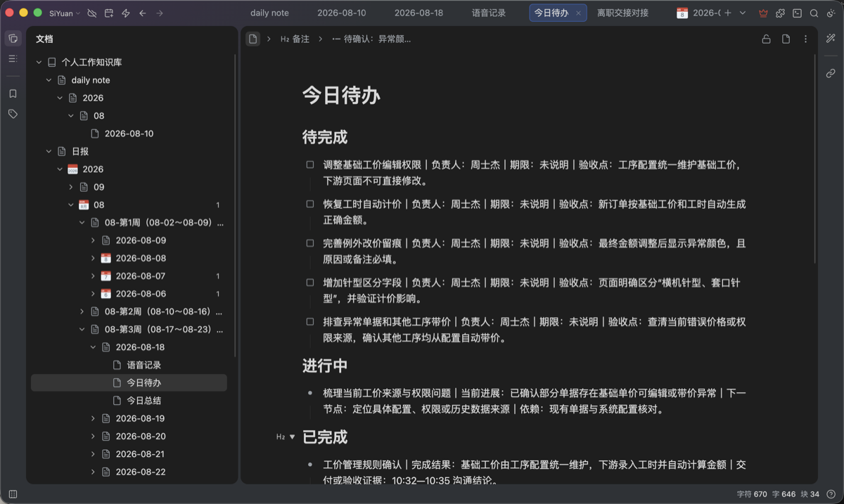Open the backlinks link icon in right dock
The image size is (844, 504).
coord(831,73)
